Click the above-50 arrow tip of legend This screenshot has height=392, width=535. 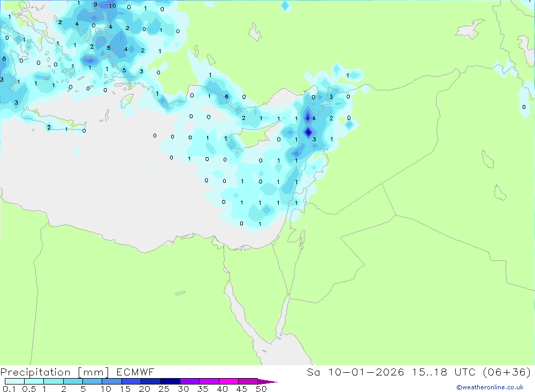(267, 382)
